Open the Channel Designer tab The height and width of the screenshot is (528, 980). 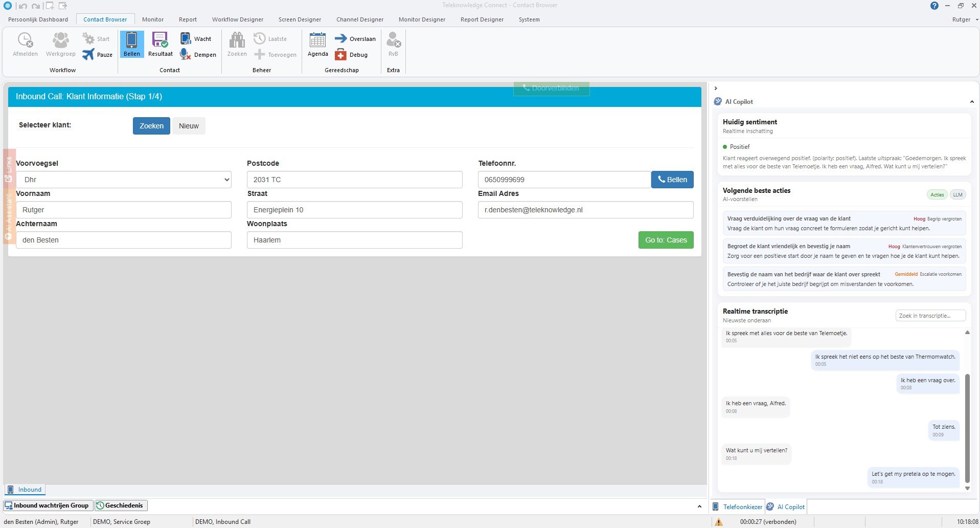[x=360, y=19]
